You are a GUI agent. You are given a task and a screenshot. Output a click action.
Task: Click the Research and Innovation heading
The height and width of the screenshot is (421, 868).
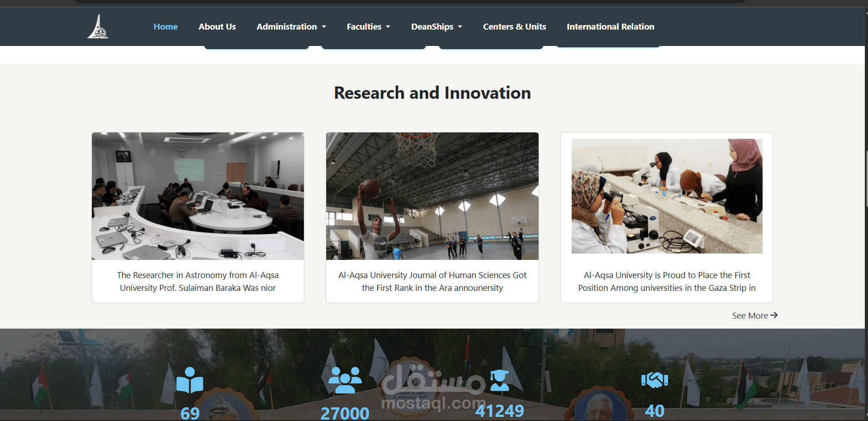point(432,93)
